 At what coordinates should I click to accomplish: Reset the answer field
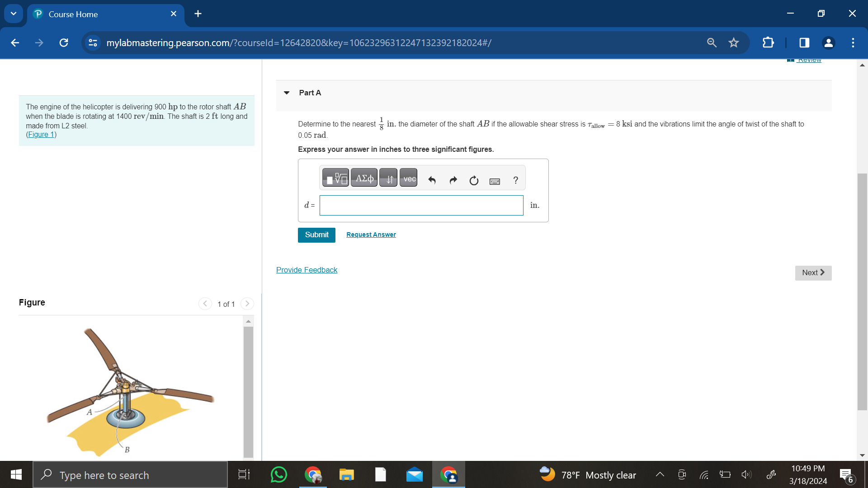(474, 180)
